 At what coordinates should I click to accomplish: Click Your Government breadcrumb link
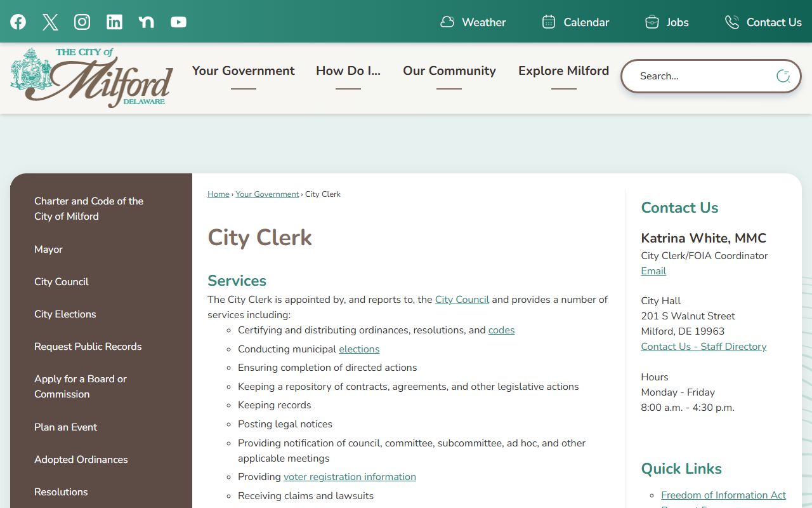267,194
